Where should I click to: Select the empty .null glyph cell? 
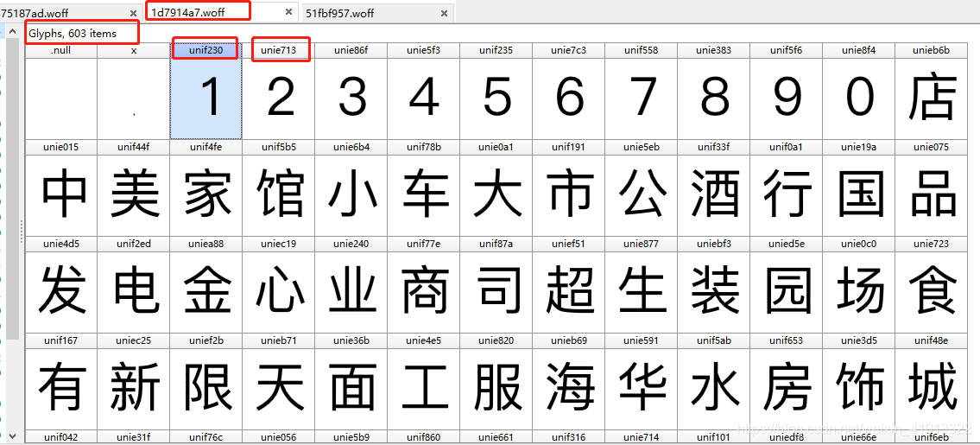point(60,91)
